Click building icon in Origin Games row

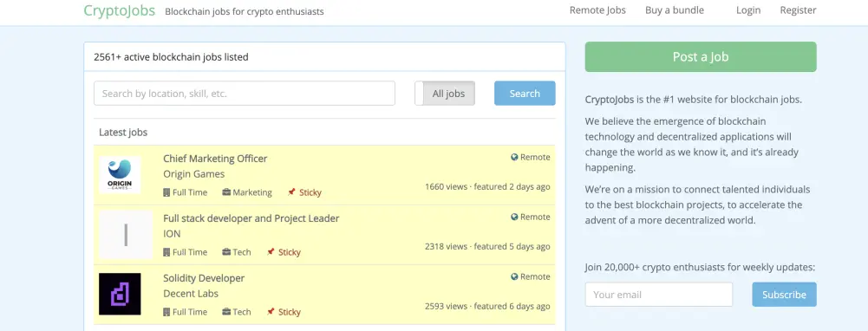click(x=166, y=192)
